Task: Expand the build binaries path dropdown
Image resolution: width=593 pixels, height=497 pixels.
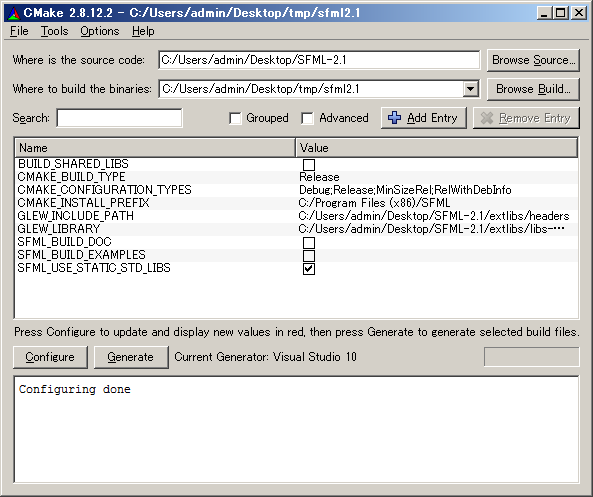Action: pyautogui.click(x=470, y=89)
